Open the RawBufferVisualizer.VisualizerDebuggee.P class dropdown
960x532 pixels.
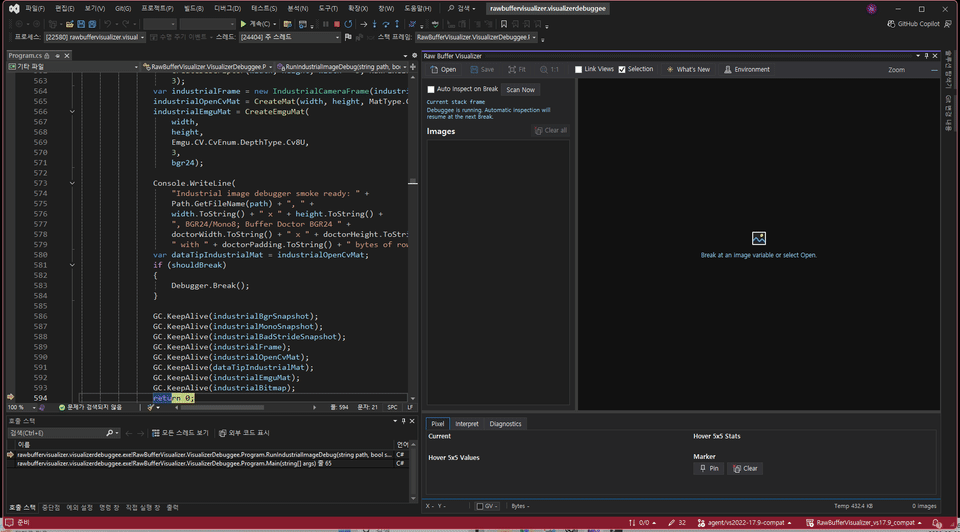208,66
